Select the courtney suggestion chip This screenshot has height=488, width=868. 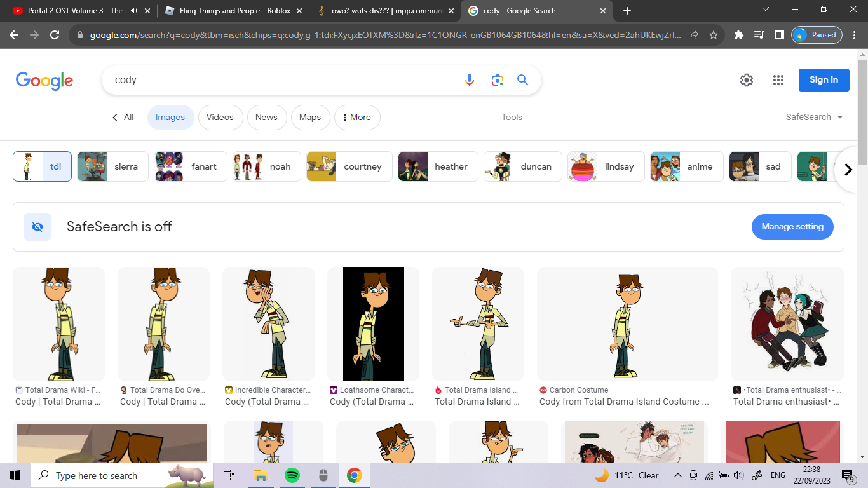[x=349, y=166]
